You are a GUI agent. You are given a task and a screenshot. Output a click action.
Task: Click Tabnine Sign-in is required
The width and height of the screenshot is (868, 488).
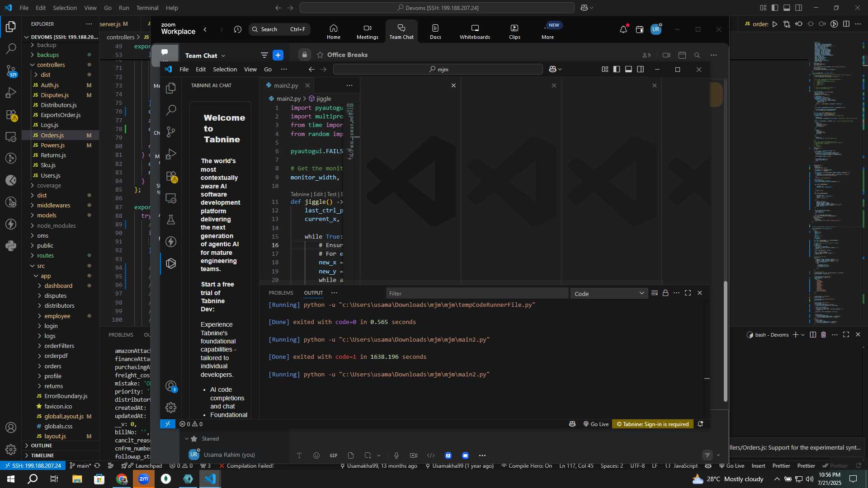(653, 424)
